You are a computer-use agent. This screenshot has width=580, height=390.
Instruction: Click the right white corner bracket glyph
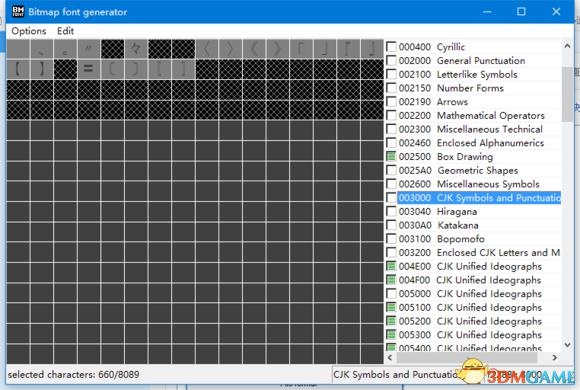pos(372,49)
